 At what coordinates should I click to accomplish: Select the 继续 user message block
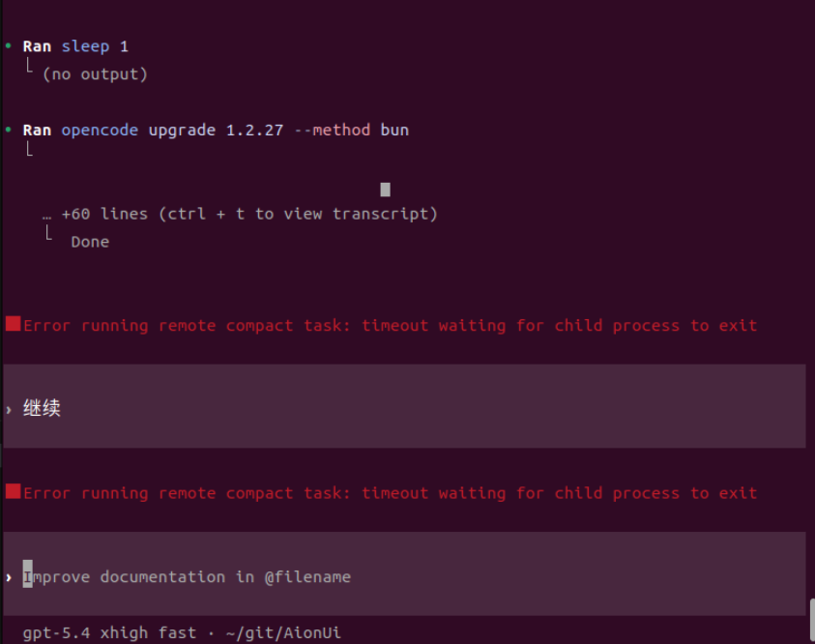click(404, 406)
